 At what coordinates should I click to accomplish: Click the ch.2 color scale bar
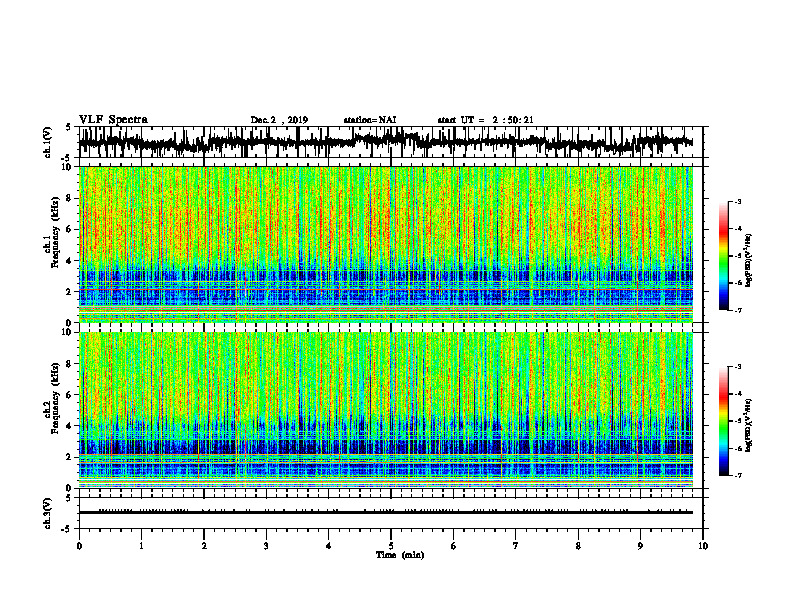coord(723,421)
